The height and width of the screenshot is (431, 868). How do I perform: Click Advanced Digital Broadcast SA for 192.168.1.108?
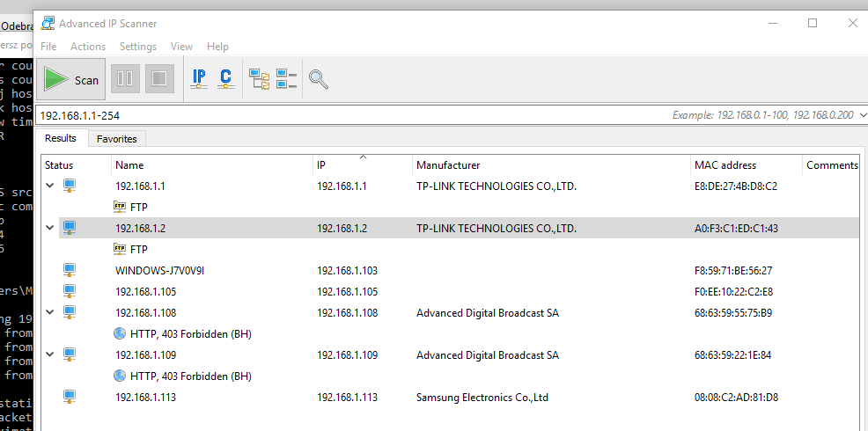coord(488,312)
